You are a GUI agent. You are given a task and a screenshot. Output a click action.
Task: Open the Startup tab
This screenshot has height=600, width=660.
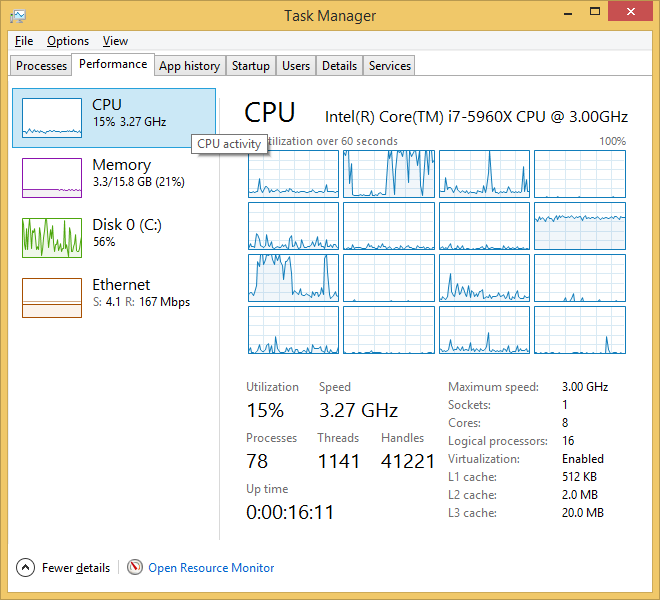(251, 66)
